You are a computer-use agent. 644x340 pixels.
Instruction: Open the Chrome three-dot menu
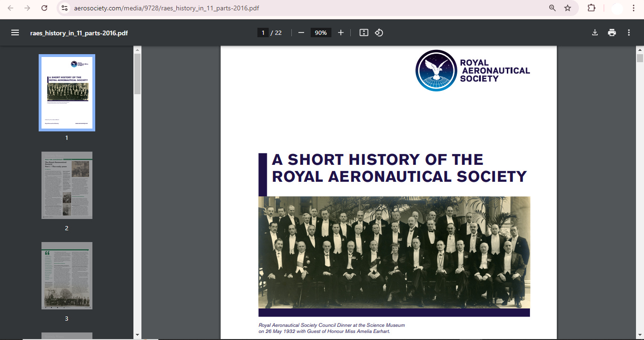(633, 8)
